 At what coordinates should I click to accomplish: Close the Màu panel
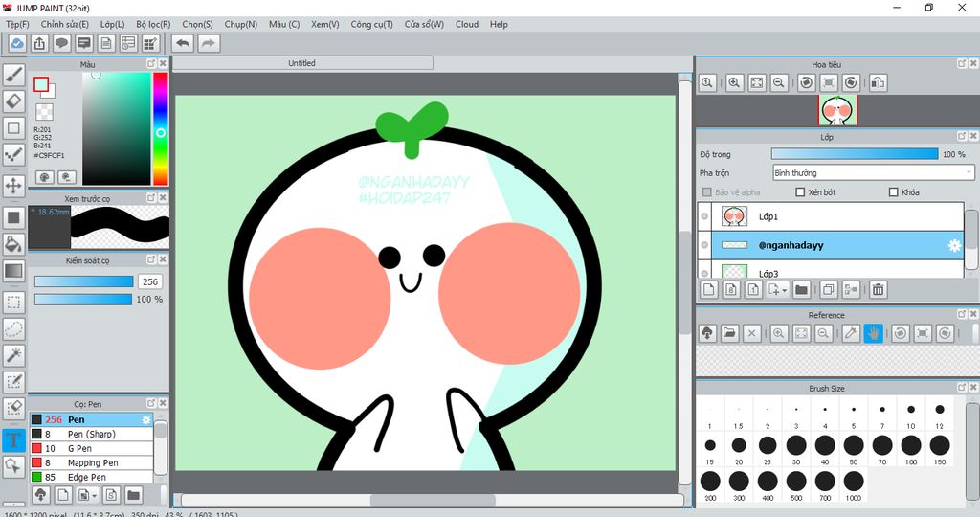click(163, 64)
